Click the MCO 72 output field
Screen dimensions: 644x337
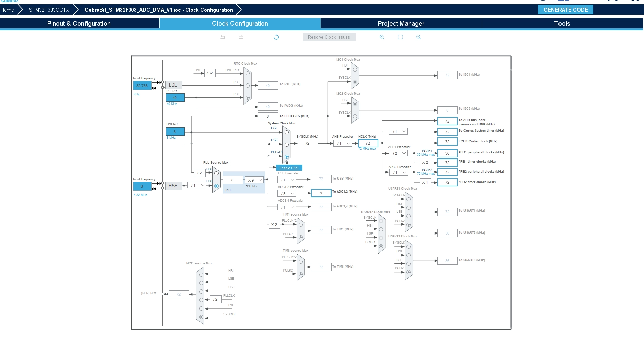click(179, 294)
